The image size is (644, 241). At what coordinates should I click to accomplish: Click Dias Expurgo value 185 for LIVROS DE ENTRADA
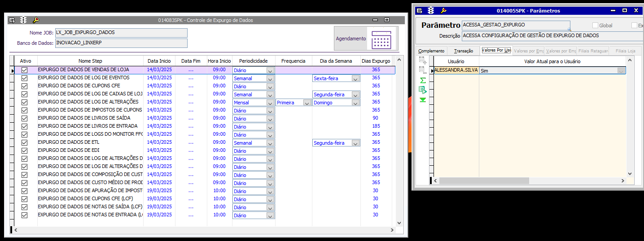(376, 126)
